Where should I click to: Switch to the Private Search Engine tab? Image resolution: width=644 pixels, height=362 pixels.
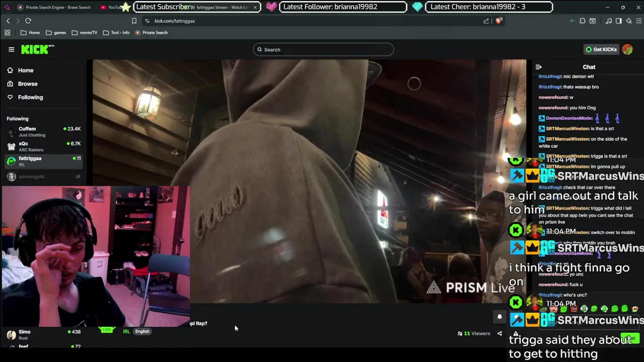pos(54,7)
